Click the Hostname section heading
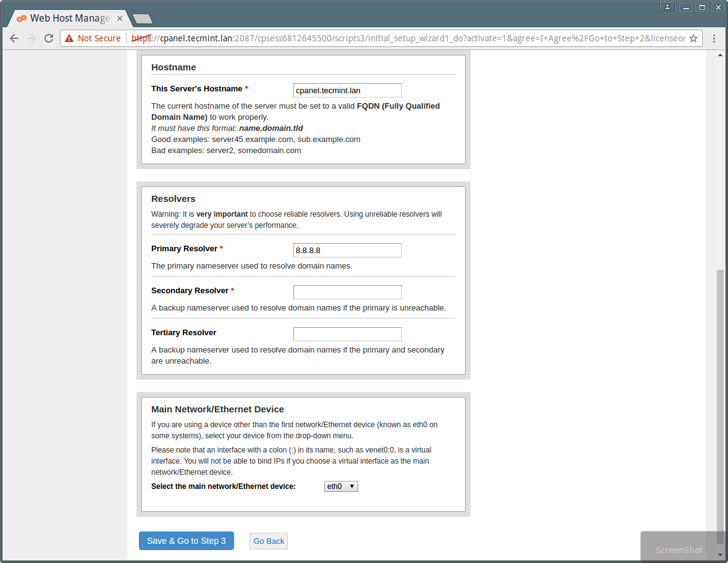The height and width of the screenshot is (563, 728). [x=174, y=67]
